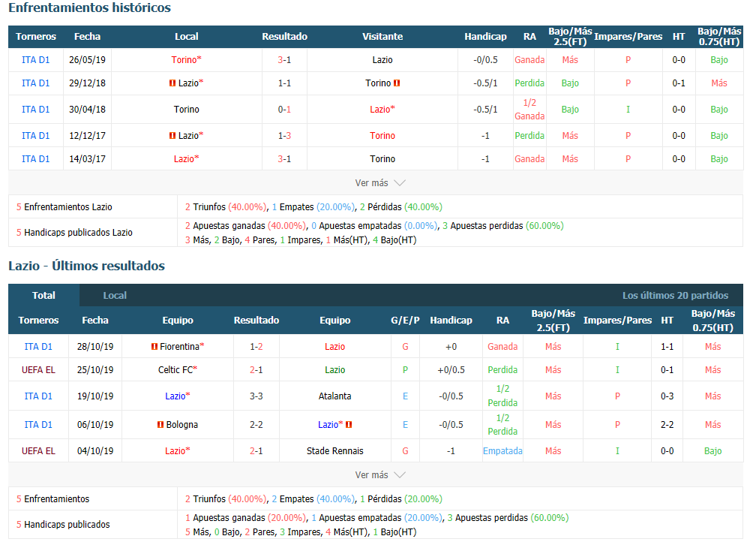This screenshot has width=756, height=542.
Task: Open Bologna team link
Action: (182, 425)
